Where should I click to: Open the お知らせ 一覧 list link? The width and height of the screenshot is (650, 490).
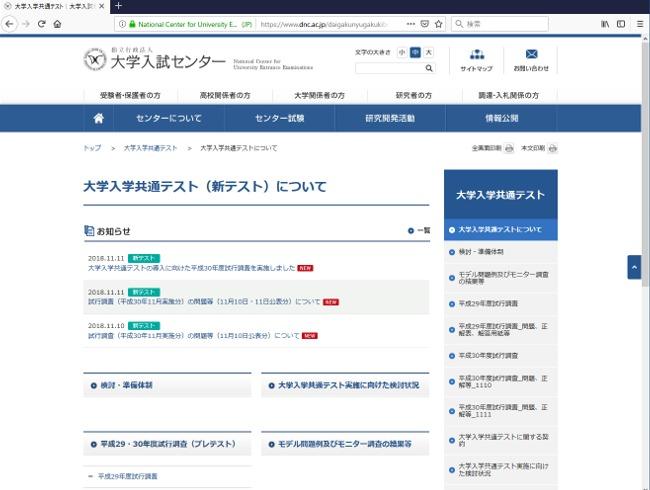point(419,230)
